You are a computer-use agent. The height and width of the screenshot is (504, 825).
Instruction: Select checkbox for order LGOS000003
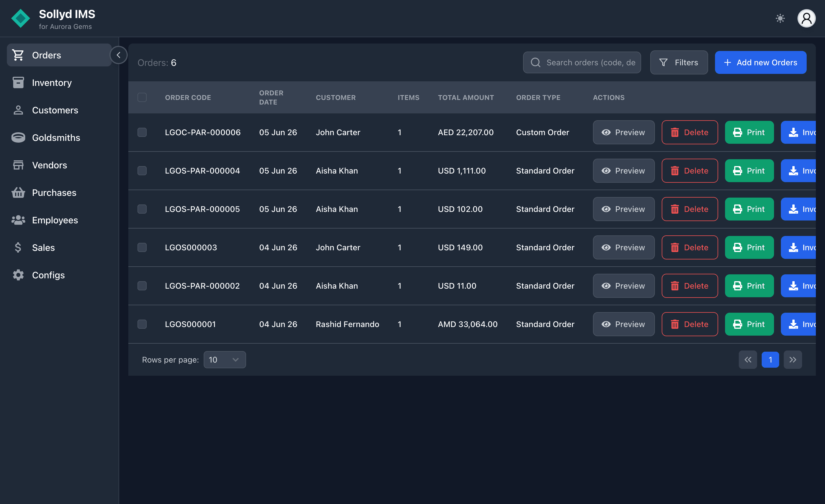click(x=142, y=248)
